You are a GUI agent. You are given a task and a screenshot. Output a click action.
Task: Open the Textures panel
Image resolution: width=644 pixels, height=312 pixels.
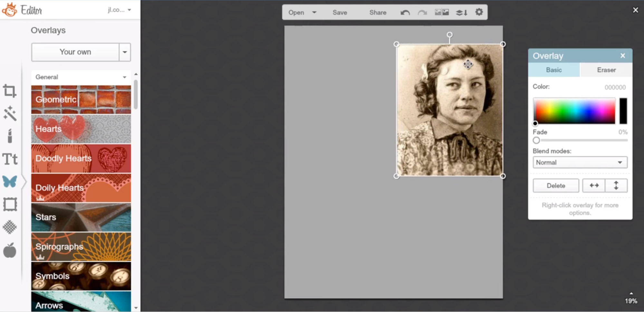click(x=10, y=227)
